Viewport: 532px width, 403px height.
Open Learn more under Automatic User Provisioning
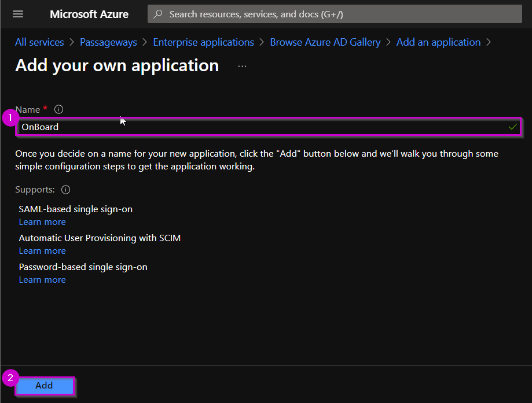tap(42, 251)
